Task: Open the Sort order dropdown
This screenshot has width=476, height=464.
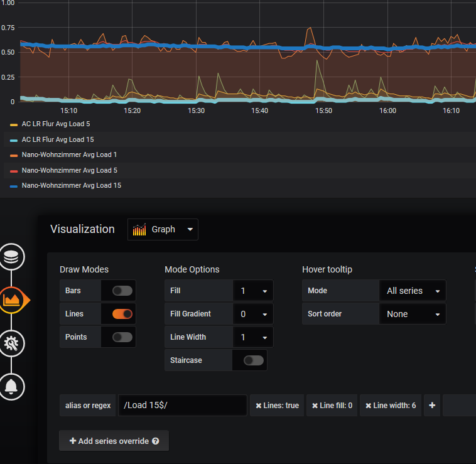Action: click(412, 314)
